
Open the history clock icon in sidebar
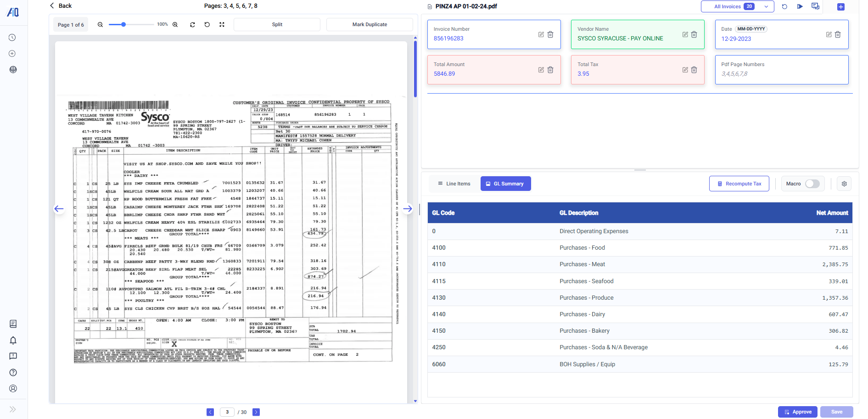point(12,38)
